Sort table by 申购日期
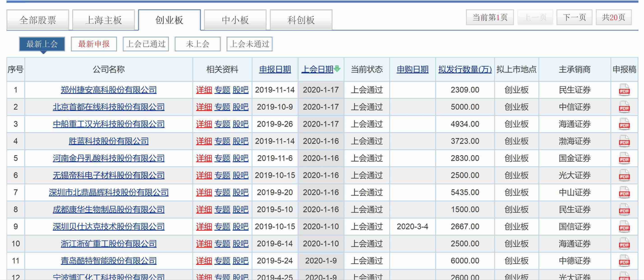The width and height of the screenshot is (644, 280). point(412,69)
